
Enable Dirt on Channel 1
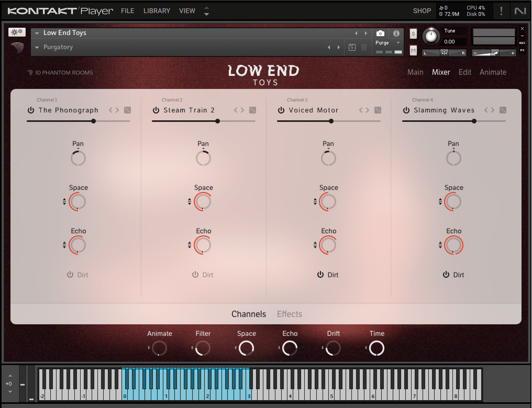(x=70, y=275)
